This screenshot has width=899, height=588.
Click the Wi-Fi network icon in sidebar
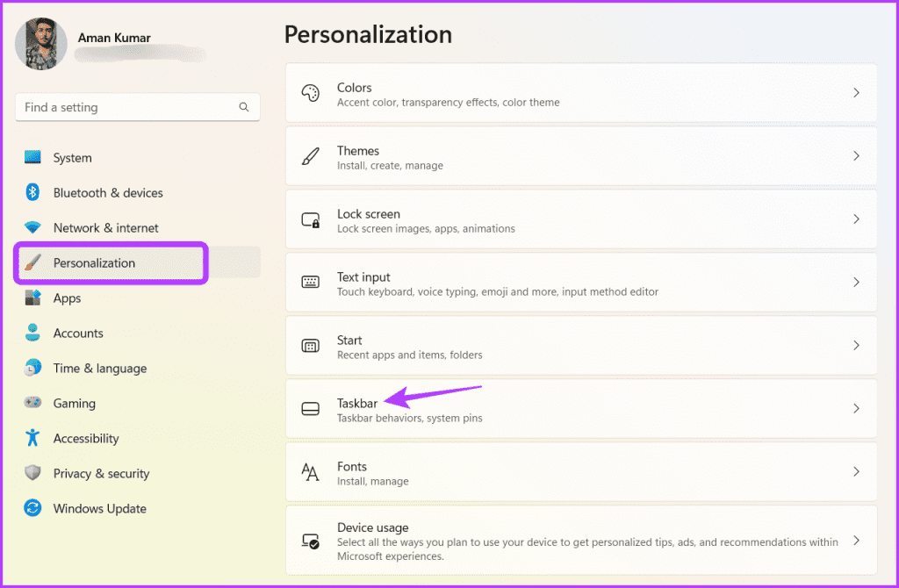click(x=32, y=227)
